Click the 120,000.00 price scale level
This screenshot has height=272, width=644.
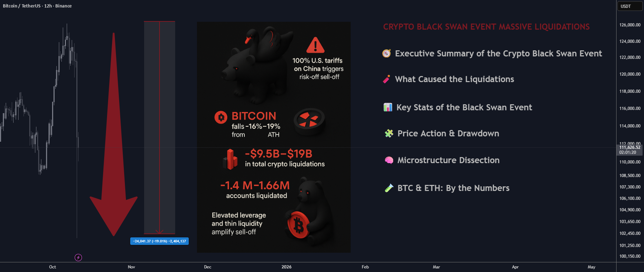(x=630, y=74)
